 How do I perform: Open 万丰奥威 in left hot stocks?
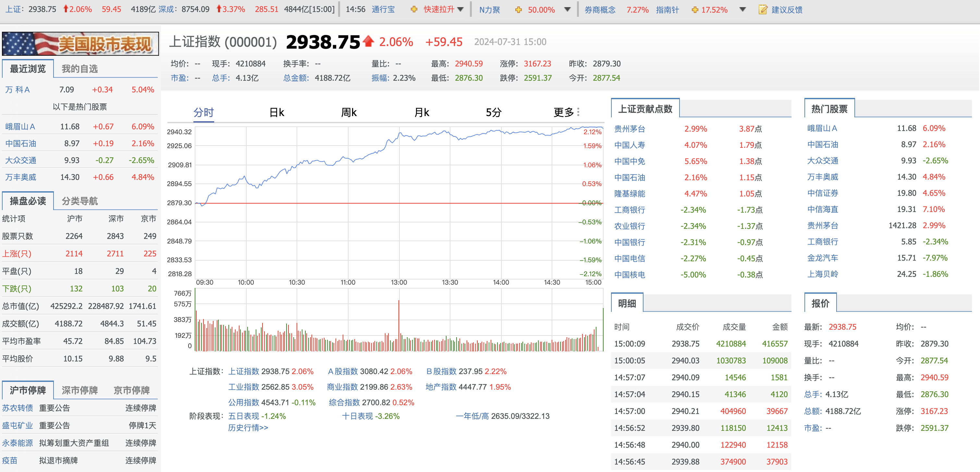click(x=20, y=177)
